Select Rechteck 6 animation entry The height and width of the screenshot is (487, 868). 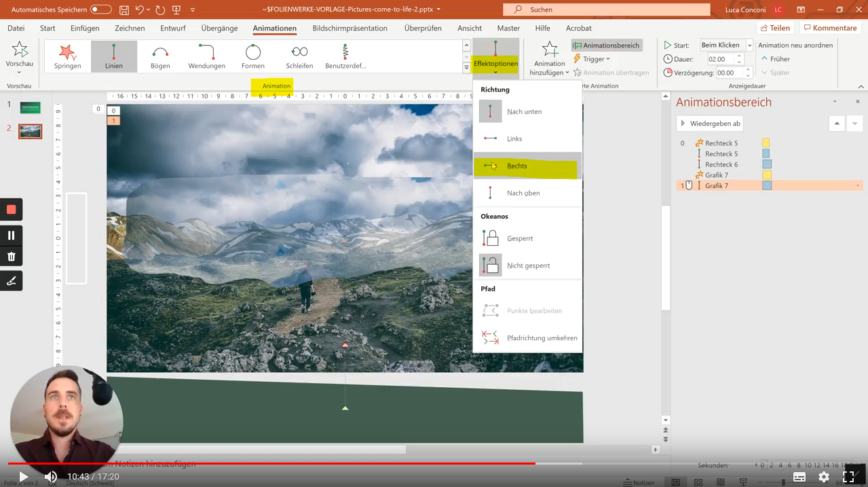(770, 164)
